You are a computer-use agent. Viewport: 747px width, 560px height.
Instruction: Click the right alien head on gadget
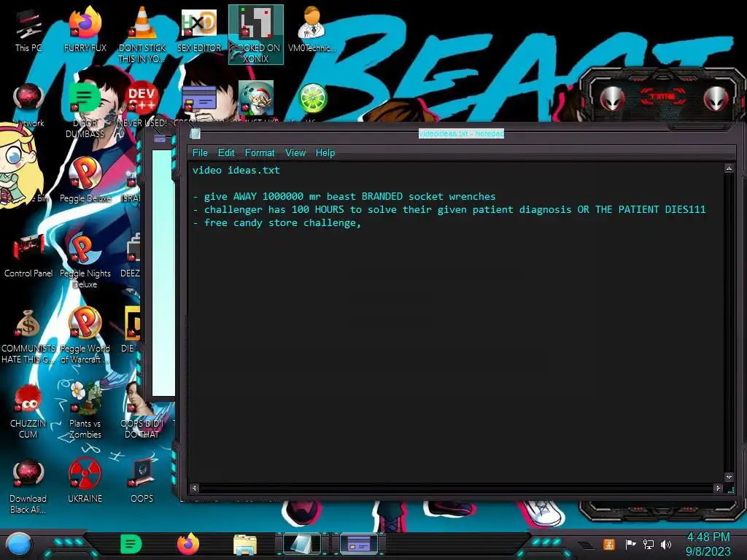click(x=716, y=98)
